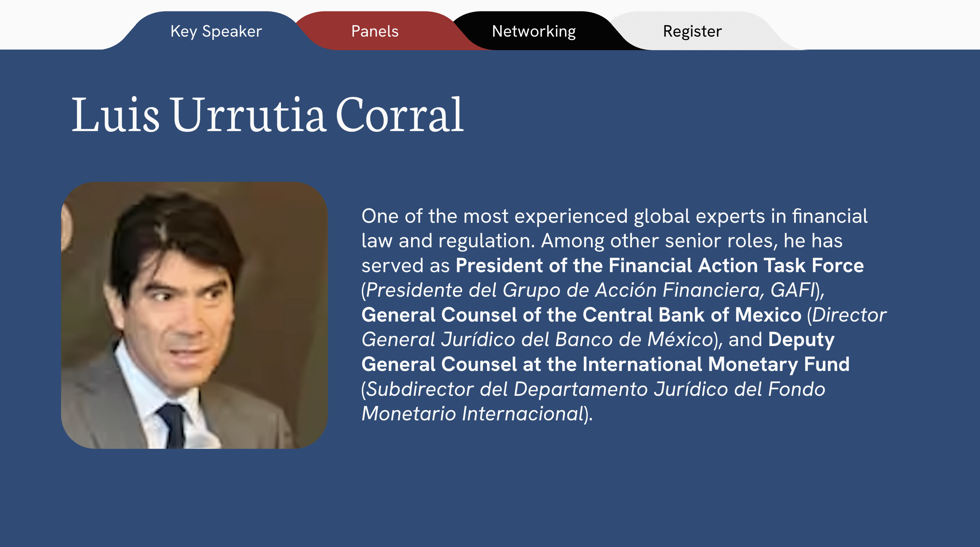Click italic "Jurídico del Banco de México" text
Screen dimensions: 980x547
click(x=576, y=340)
